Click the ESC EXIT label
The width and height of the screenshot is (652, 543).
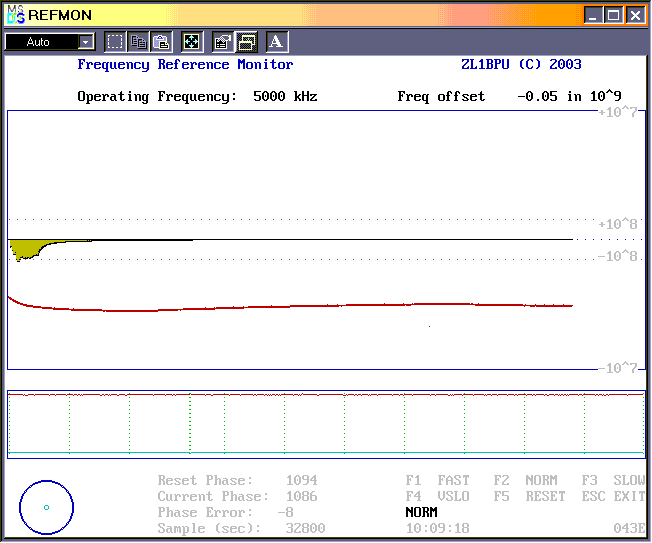coord(613,496)
